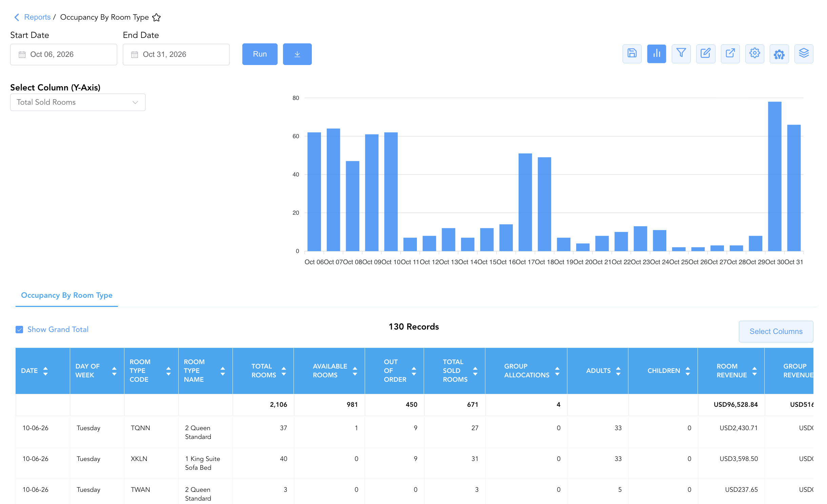Sort by the DAY OF WEEK column

click(x=114, y=371)
